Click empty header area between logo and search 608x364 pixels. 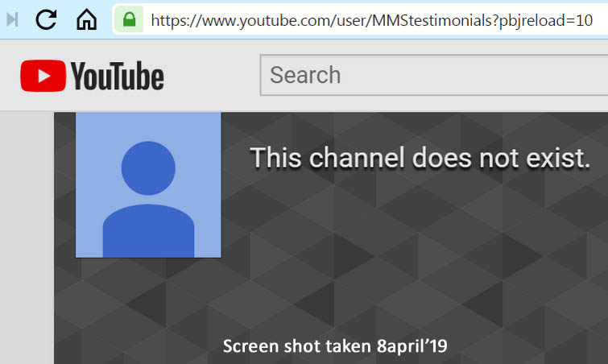click(212, 75)
